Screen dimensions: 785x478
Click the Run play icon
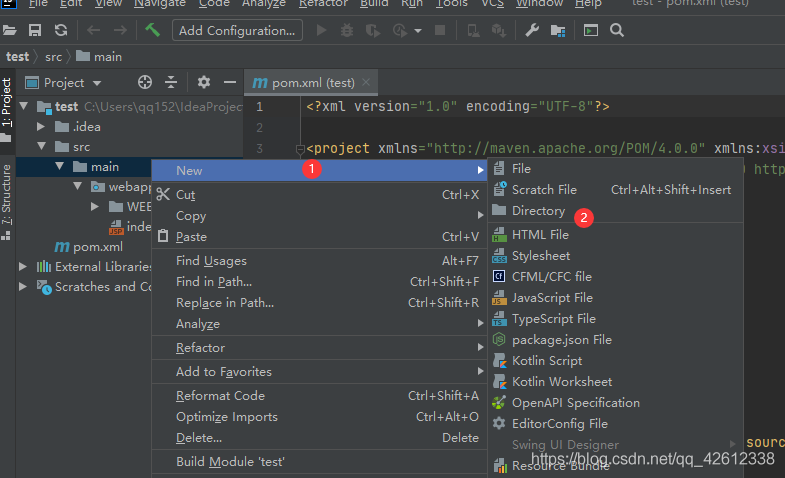(321, 31)
